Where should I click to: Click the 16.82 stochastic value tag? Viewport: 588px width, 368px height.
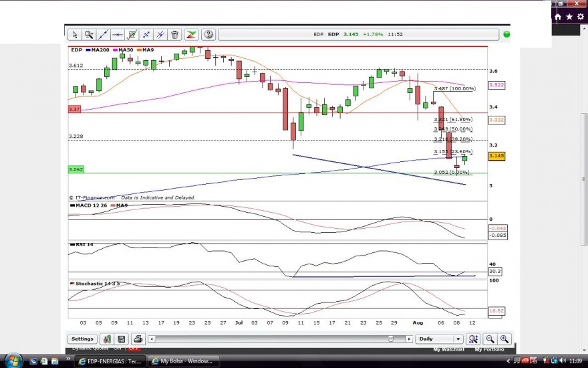[x=496, y=311]
